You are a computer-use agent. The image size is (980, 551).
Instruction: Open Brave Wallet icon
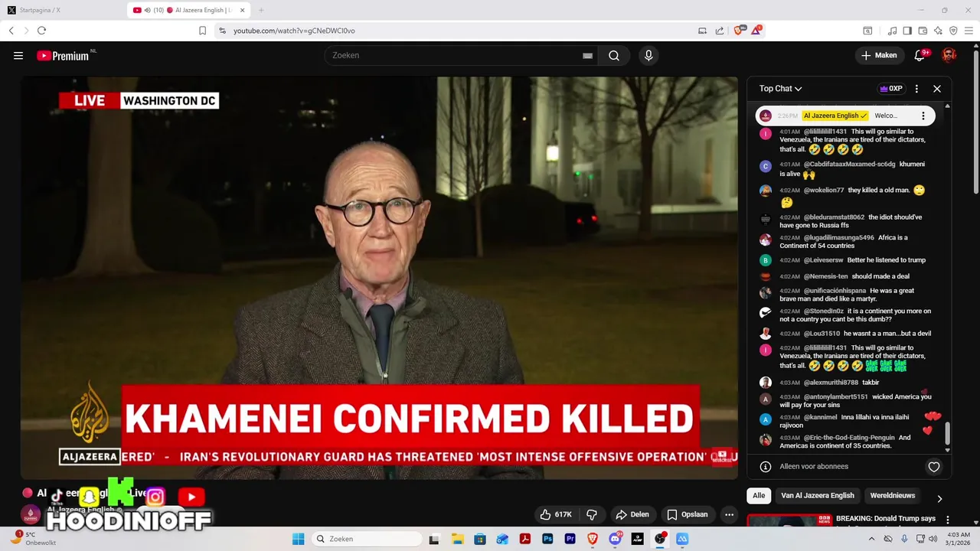coord(923,31)
